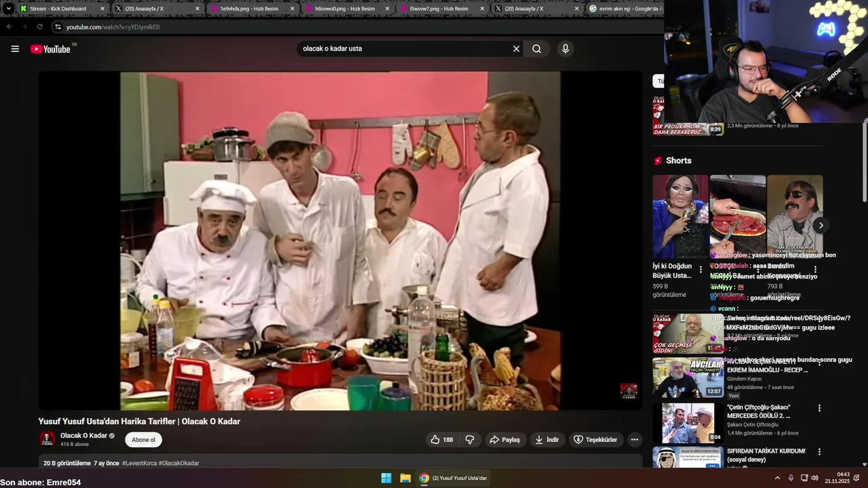Viewport: 868px width, 488px height.
Task: Run search with magnifier button
Action: (x=536, y=49)
